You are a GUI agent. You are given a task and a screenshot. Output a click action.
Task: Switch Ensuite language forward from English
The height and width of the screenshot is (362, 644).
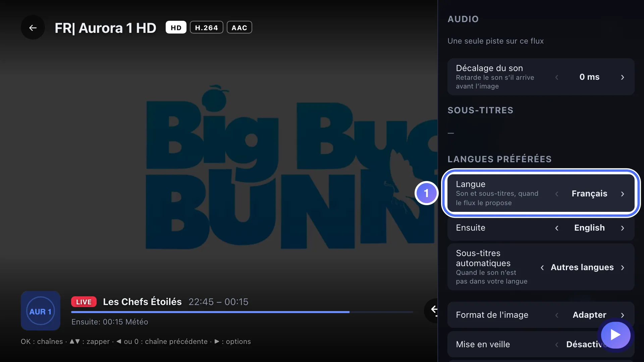(x=623, y=228)
